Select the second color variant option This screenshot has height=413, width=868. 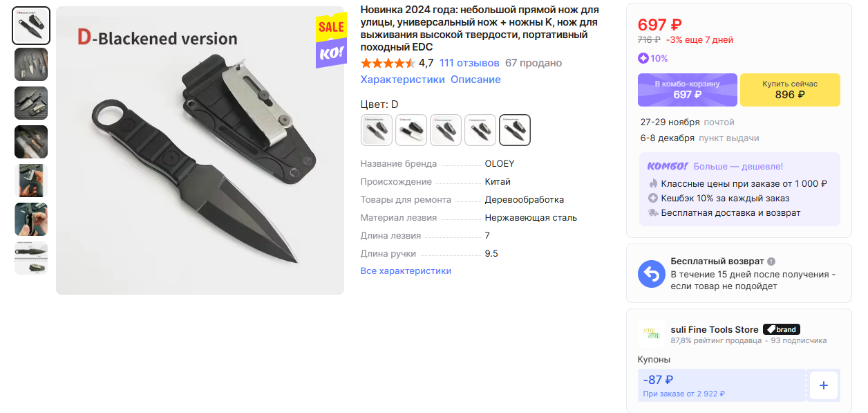click(411, 130)
